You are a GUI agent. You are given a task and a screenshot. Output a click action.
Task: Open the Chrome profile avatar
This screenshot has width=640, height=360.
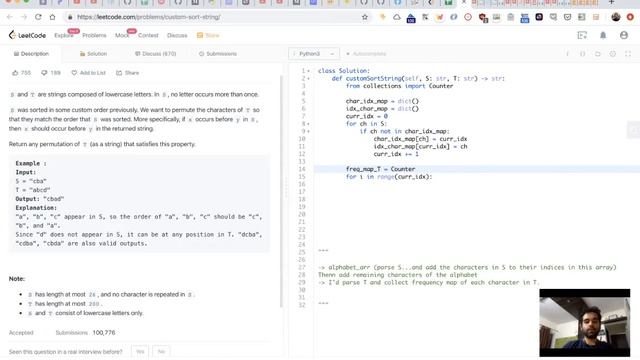tap(616, 17)
